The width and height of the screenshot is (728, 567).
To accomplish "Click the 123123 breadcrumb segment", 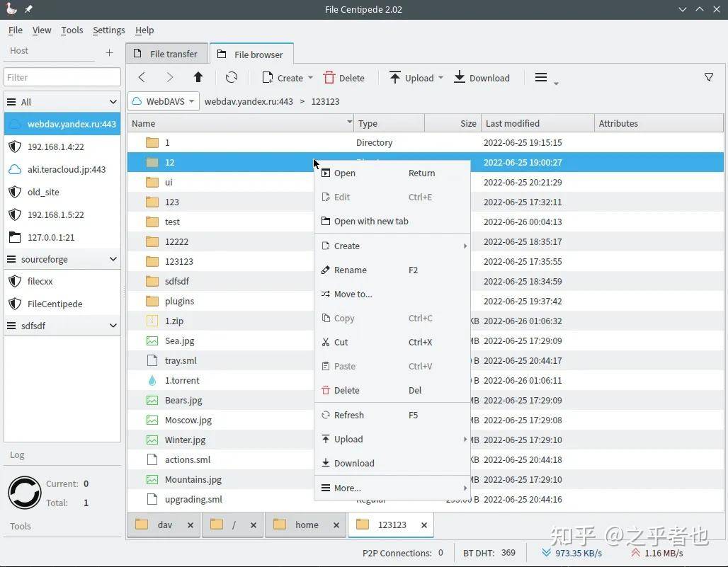I will point(325,101).
